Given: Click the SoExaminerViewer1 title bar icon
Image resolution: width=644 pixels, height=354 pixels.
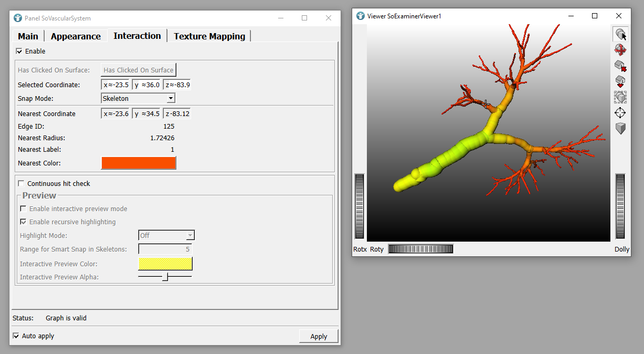Looking at the screenshot, I should [360, 16].
